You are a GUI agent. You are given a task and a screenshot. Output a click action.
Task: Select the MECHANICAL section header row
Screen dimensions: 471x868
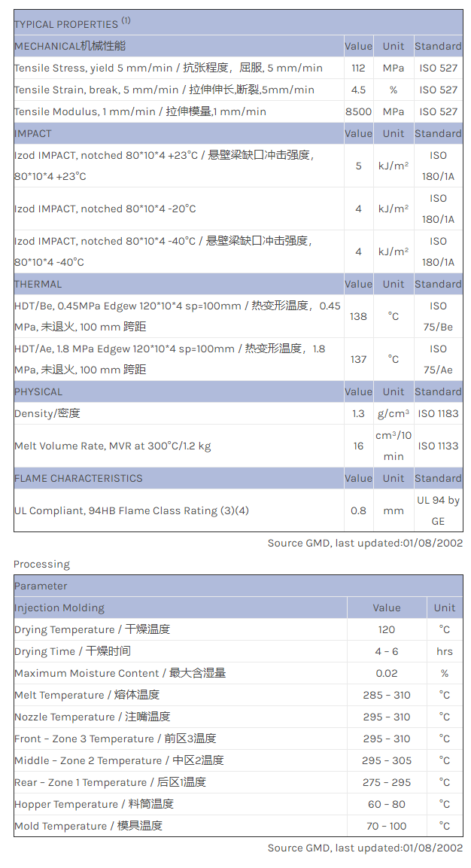[x=70, y=46]
